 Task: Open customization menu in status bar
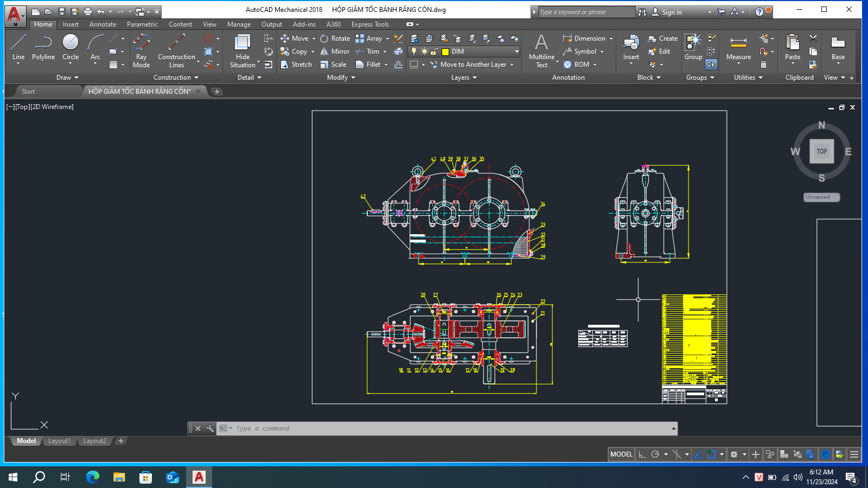(854, 454)
